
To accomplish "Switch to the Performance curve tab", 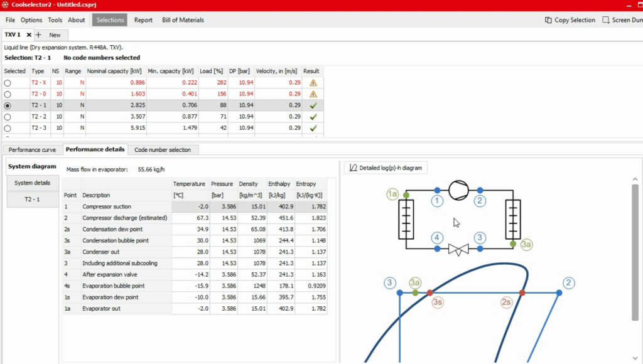I will click(x=32, y=149).
